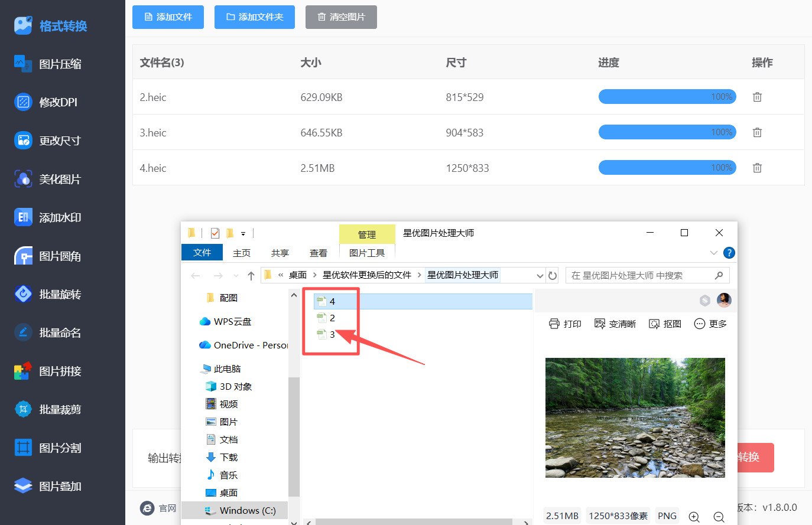The height and width of the screenshot is (525, 812).
Task: Open 文档 folder in tree
Action: pyautogui.click(x=222, y=439)
